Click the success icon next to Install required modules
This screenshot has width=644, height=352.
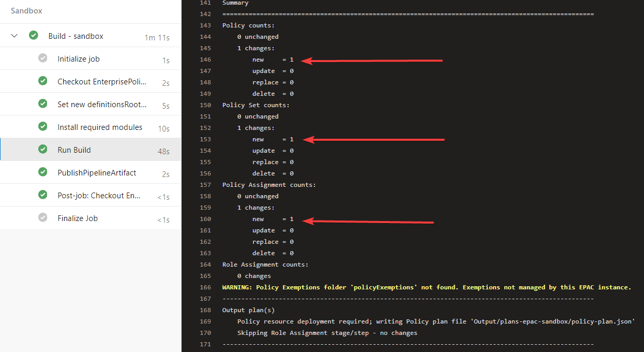pyautogui.click(x=42, y=126)
